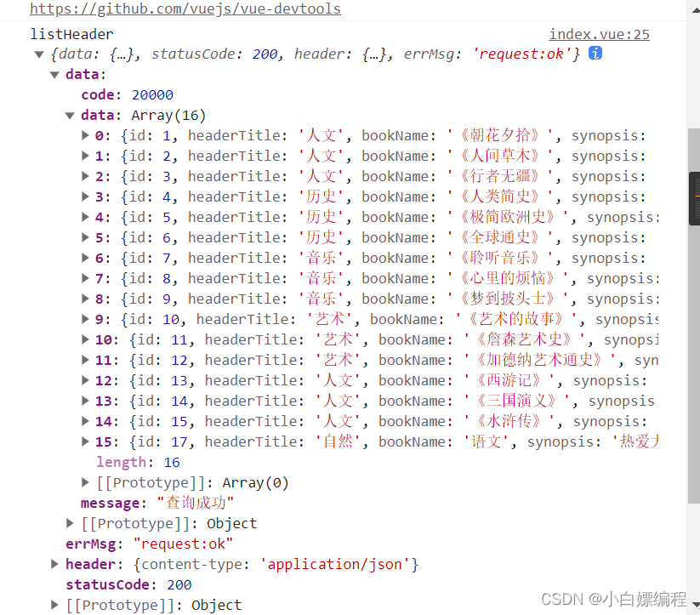700x615 pixels.
Task: Collapse the data Array(16) node
Action: 70,116
